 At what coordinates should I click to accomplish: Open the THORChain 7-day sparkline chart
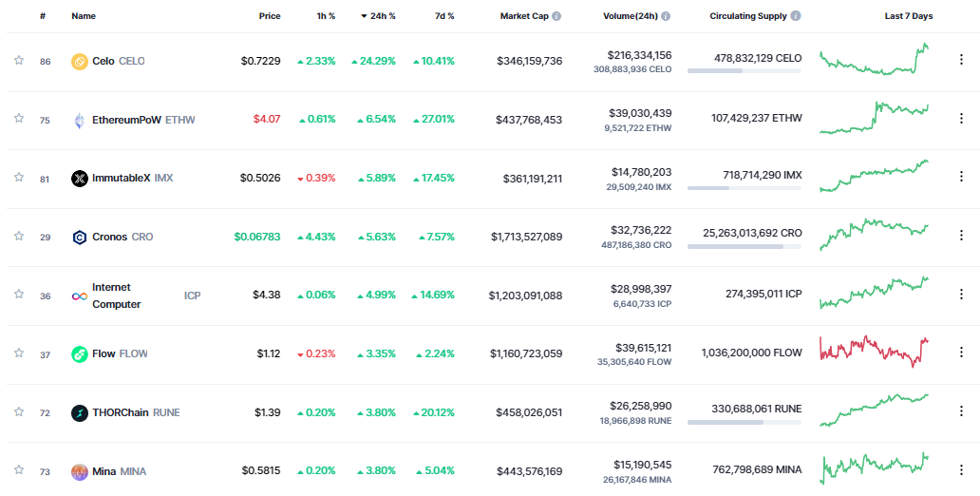875,410
